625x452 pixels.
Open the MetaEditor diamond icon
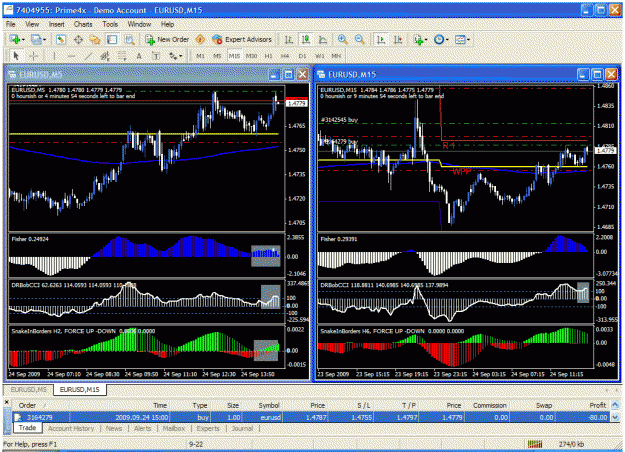(x=200, y=39)
